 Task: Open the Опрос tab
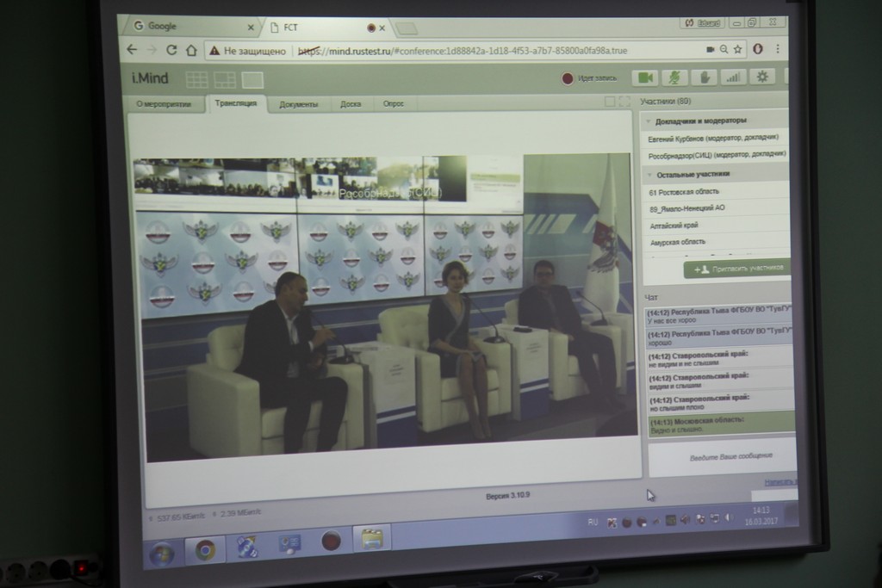point(393,104)
